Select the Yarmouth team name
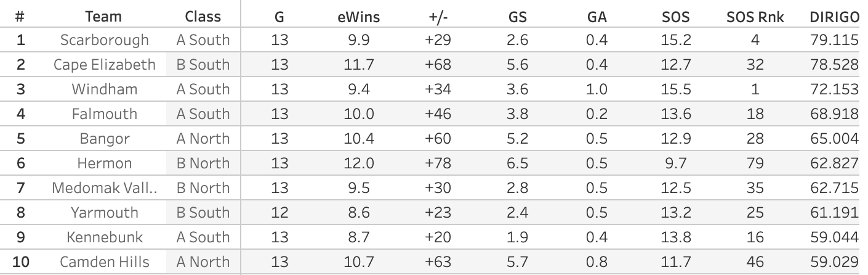The image size is (868, 275). (x=104, y=213)
